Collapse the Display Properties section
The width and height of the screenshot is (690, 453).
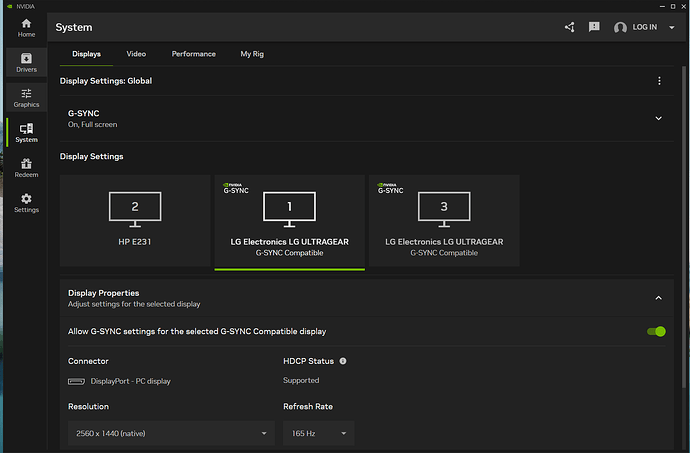pyautogui.click(x=658, y=298)
